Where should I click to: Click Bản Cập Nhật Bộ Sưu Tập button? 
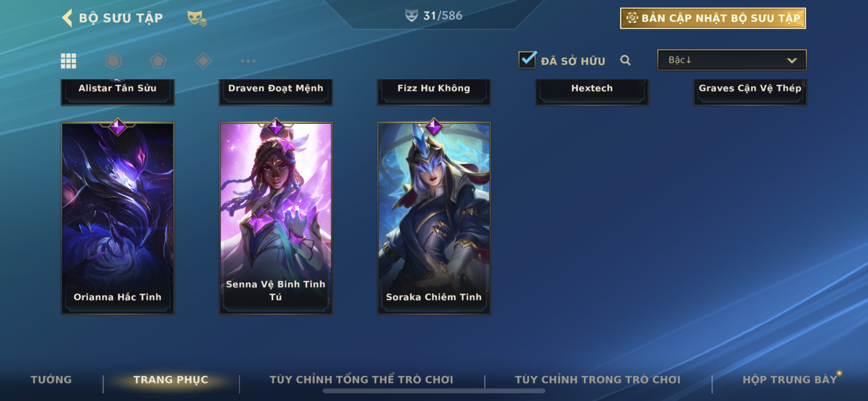point(713,18)
